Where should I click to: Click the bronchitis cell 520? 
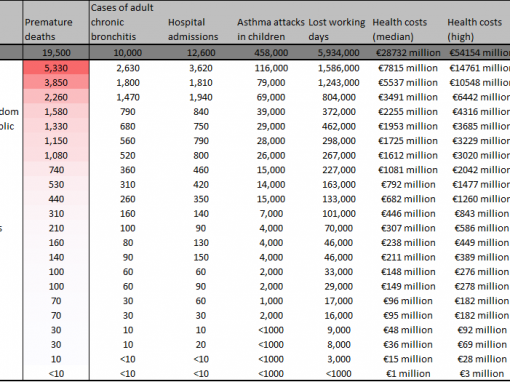coord(128,155)
